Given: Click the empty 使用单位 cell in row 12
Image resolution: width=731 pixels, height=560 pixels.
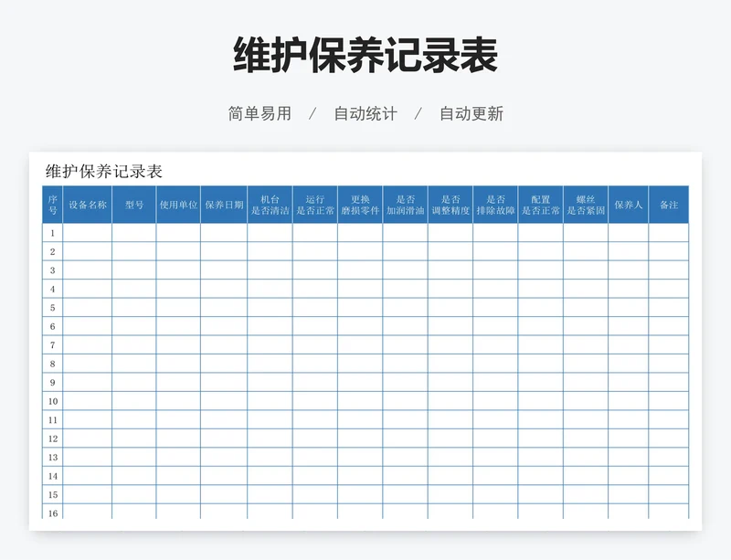Looking at the screenshot, I should coord(178,438).
